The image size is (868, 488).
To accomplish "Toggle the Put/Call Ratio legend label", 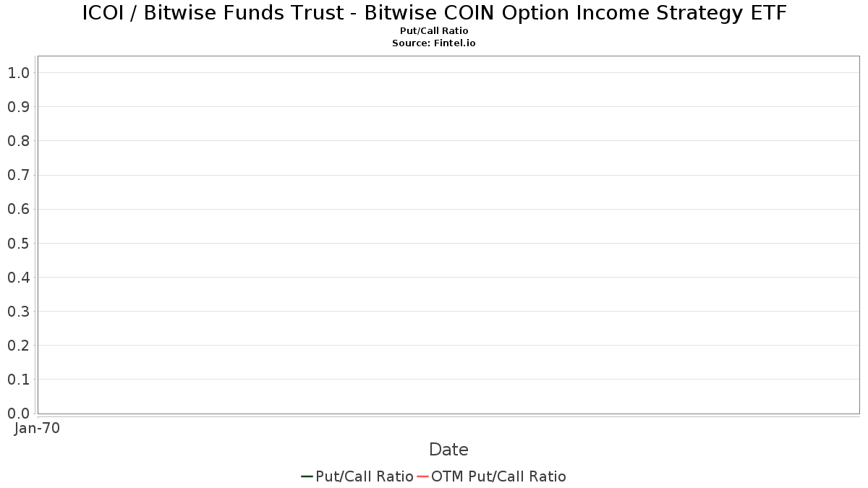I will click(365, 476).
